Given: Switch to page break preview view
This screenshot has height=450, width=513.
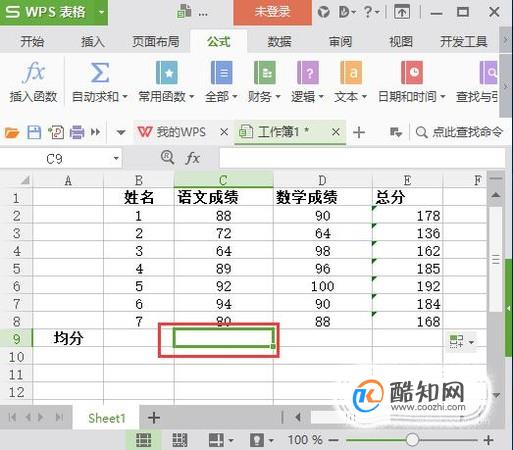Looking at the screenshot, I should coord(179,440).
